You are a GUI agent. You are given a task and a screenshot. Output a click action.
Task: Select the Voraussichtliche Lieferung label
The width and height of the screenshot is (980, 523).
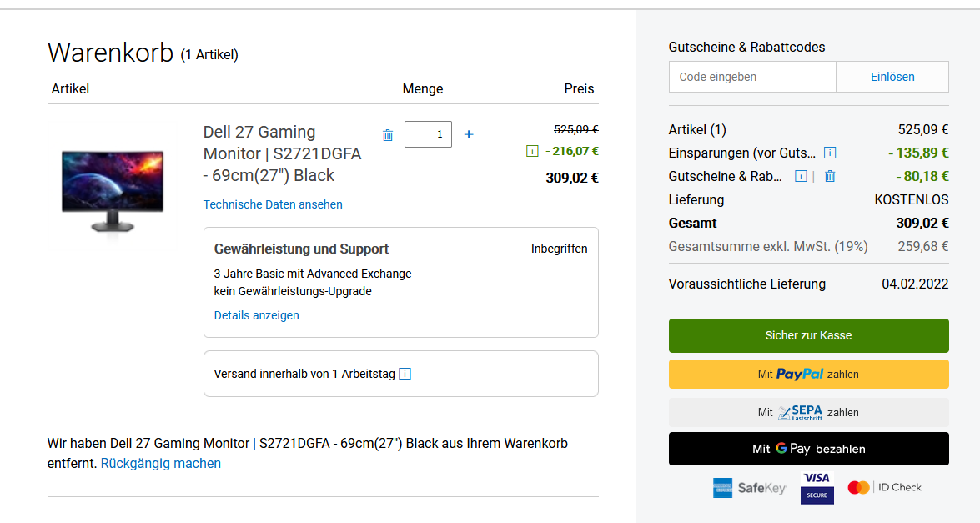(746, 284)
